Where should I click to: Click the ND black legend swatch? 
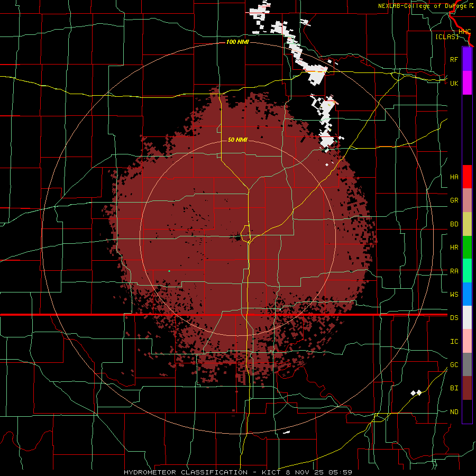pyautogui.click(x=467, y=411)
